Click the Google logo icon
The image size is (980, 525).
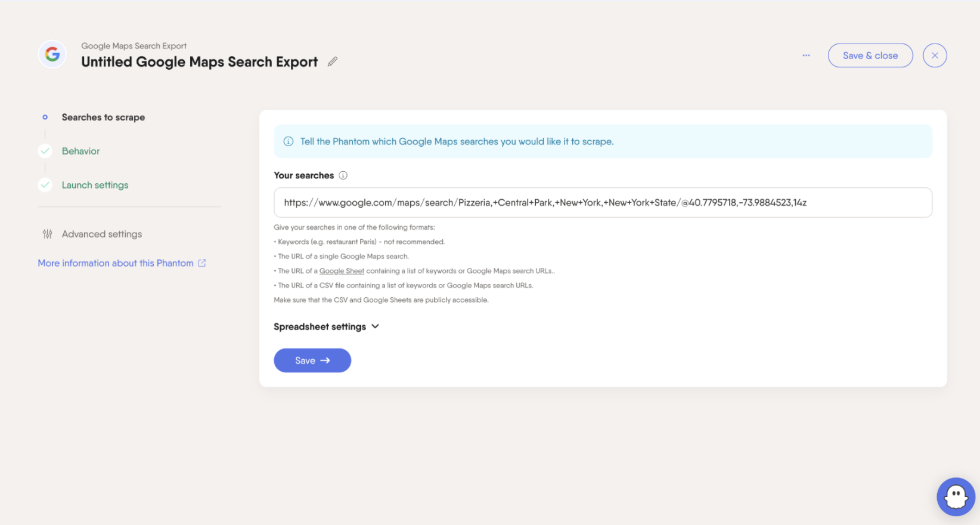[52, 55]
